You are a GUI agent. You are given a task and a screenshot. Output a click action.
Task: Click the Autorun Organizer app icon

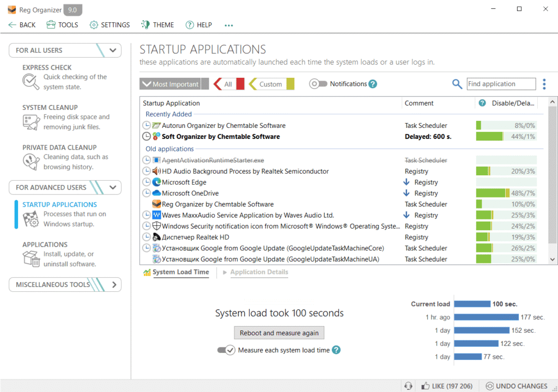click(156, 125)
